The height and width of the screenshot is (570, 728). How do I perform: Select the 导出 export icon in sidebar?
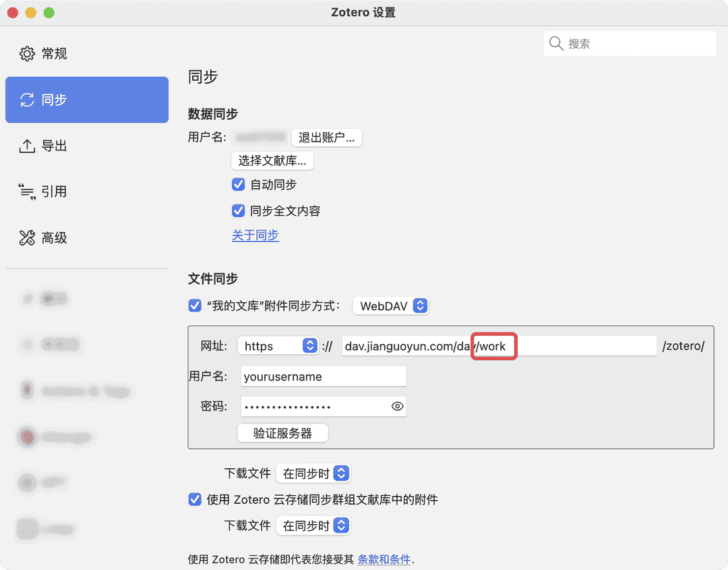[27, 145]
